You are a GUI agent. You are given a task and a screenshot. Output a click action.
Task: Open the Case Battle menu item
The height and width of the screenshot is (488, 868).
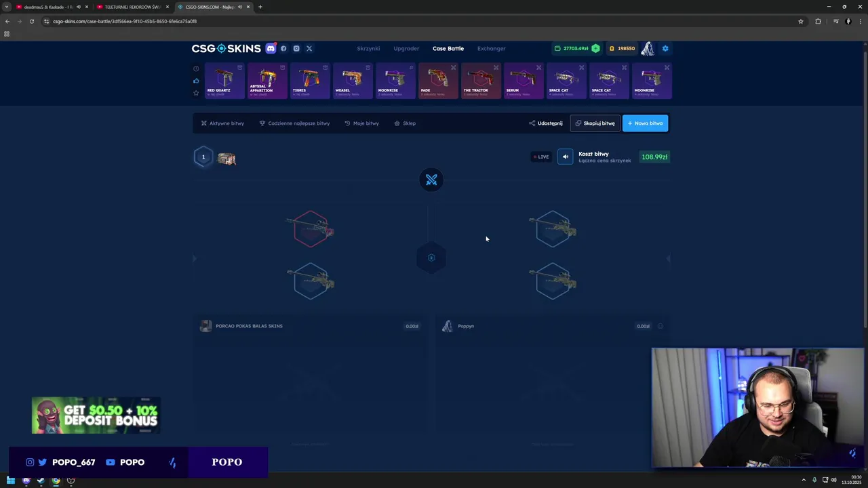[448, 48]
